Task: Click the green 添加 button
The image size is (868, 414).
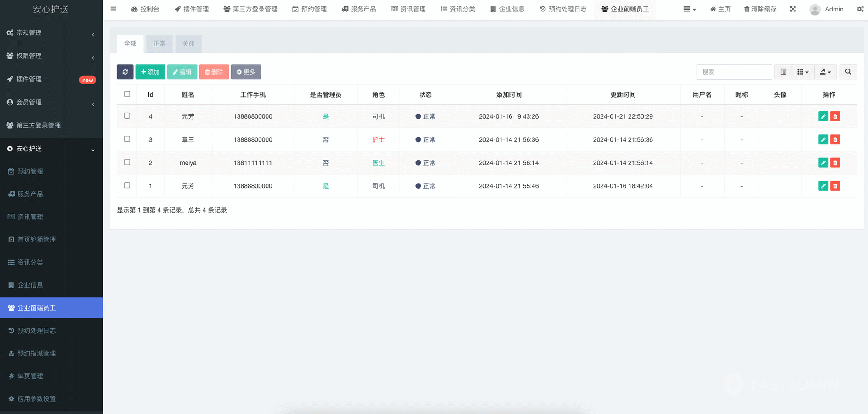Action: 150,72
